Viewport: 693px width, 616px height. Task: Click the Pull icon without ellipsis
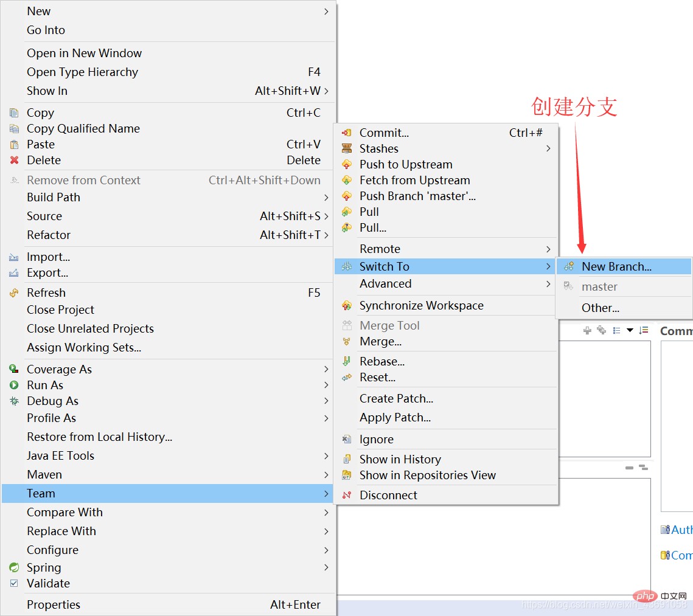coord(347,212)
